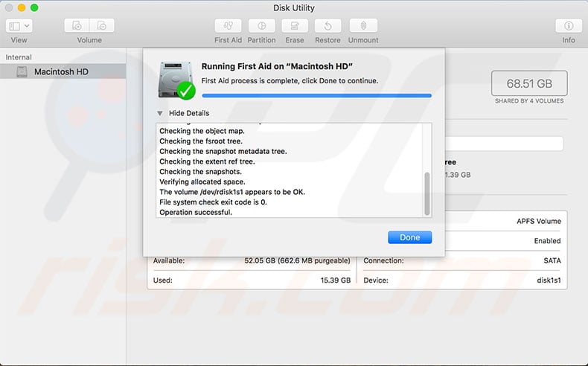Image resolution: width=588 pixels, height=366 pixels.
Task: Click the Done button
Action: pos(409,237)
